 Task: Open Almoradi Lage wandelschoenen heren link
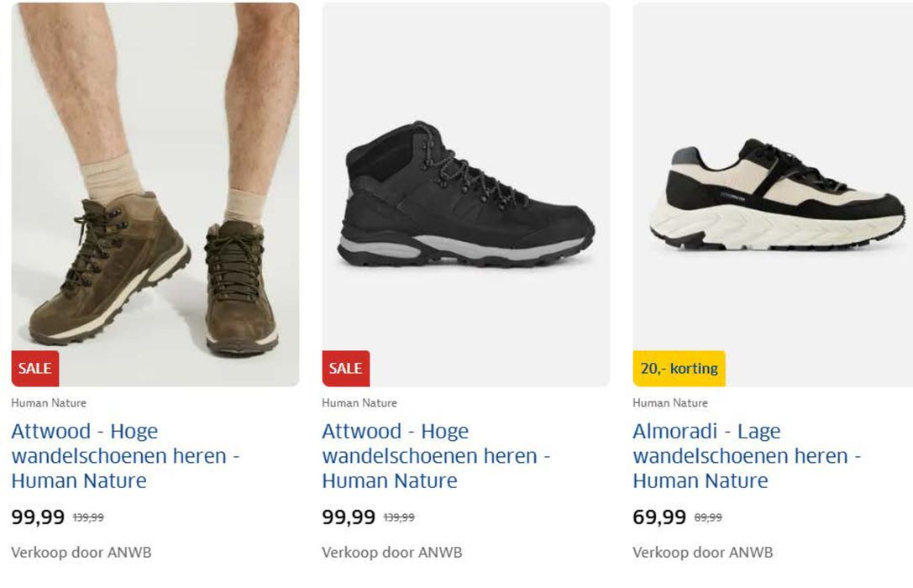(x=747, y=456)
